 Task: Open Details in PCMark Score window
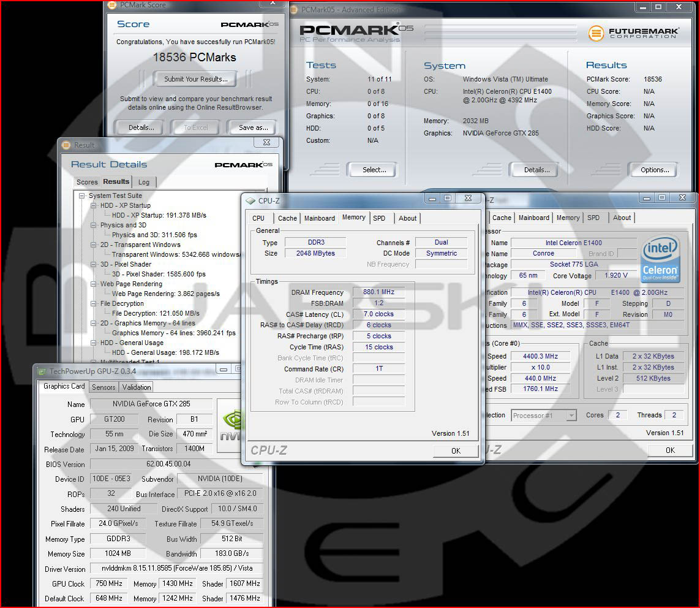pyautogui.click(x=141, y=127)
